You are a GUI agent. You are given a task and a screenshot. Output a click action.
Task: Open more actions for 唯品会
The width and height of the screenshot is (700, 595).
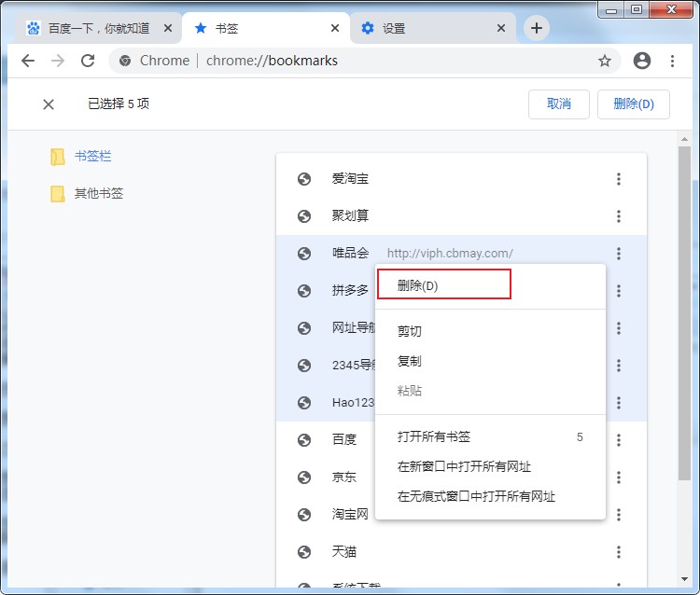(x=618, y=254)
